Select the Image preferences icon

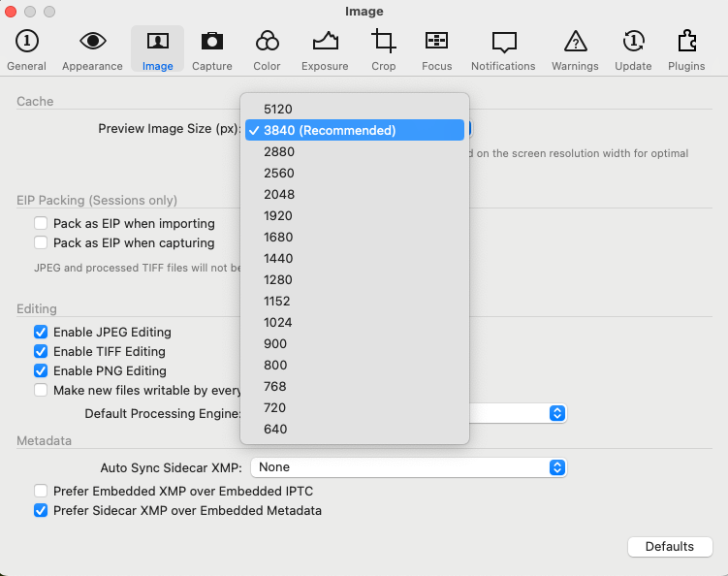157,42
